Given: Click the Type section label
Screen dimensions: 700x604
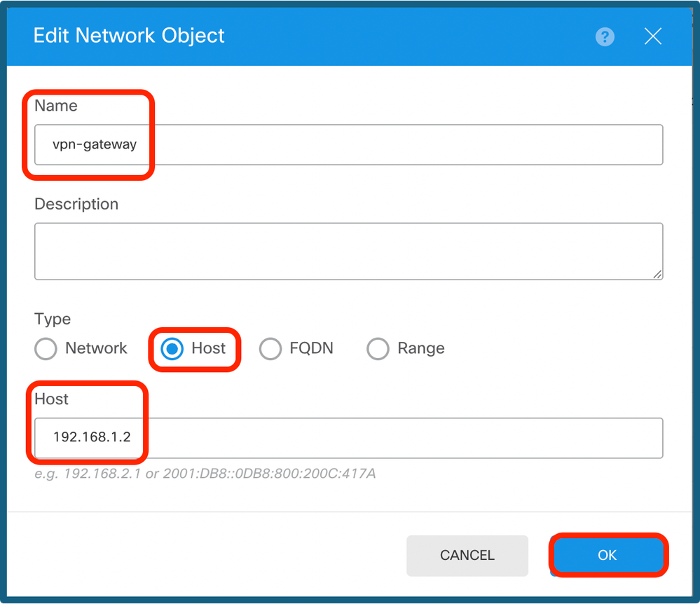Looking at the screenshot, I should pos(53,320).
